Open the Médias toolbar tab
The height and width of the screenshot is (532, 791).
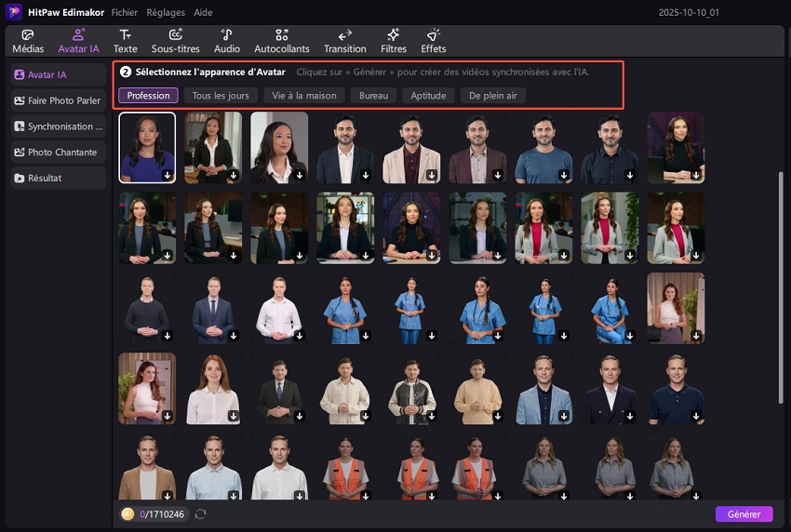coord(27,40)
